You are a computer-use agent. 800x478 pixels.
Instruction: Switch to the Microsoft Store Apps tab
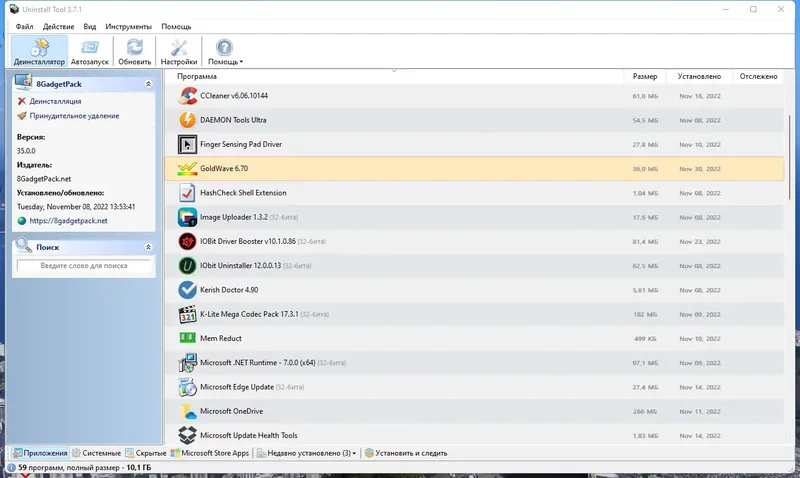pos(210,453)
